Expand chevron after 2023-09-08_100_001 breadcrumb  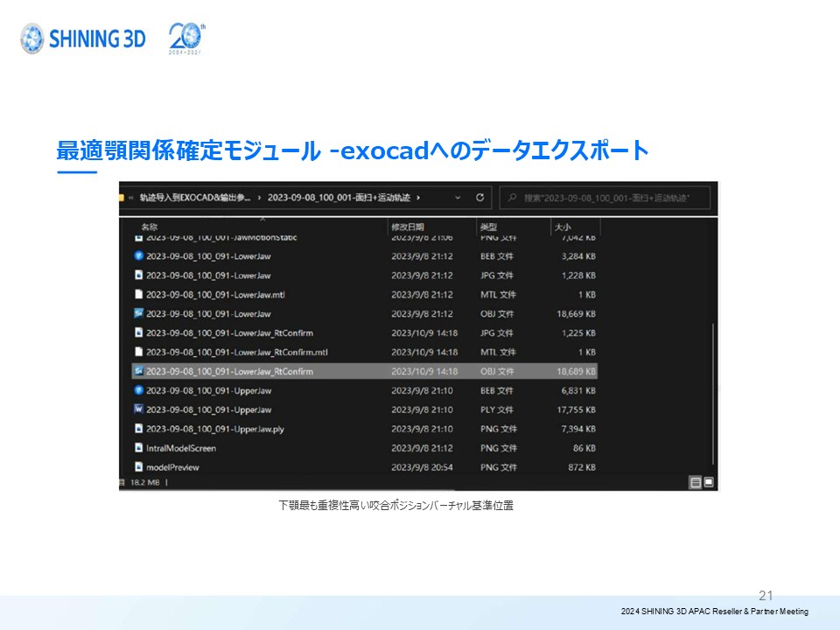[420, 198]
